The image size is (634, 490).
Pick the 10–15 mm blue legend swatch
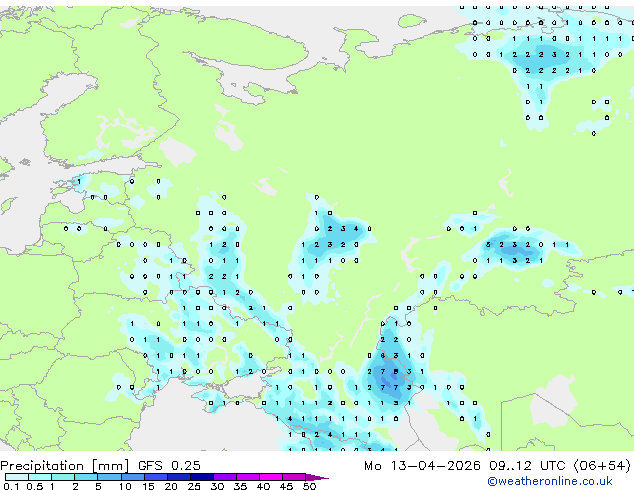point(133,477)
